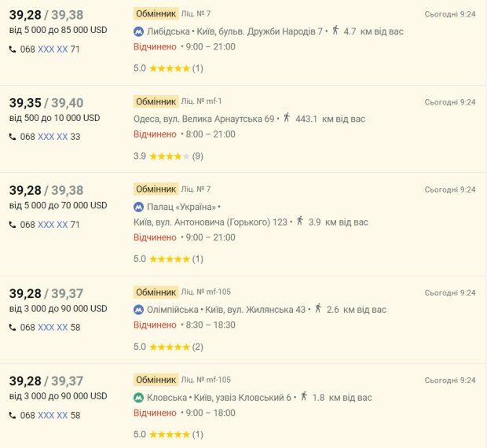This screenshot has width=487, height=448.
Task: Click the blue metro icon beside Либідська
Action: pos(139,31)
